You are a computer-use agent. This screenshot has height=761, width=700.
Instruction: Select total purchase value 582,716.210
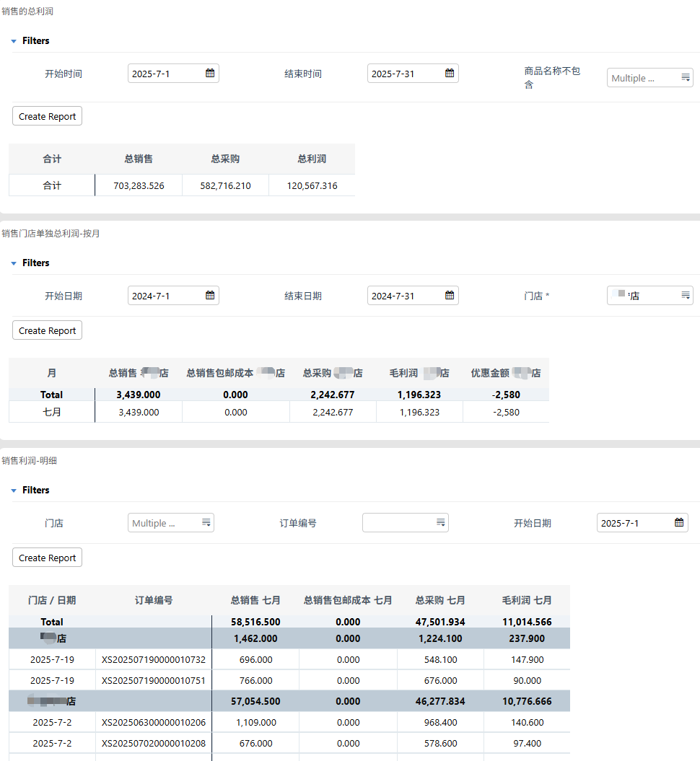(225, 185)
